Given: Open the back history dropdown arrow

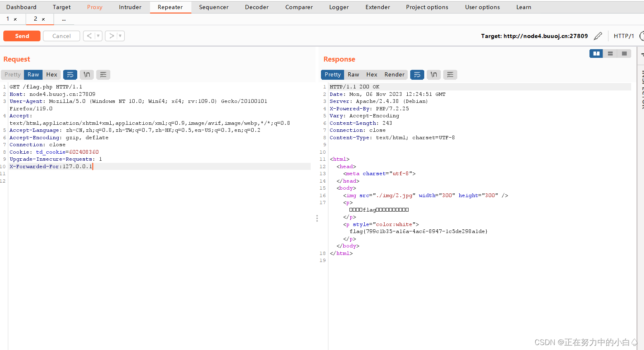Looking at the screenshot, I should point(98,36).
